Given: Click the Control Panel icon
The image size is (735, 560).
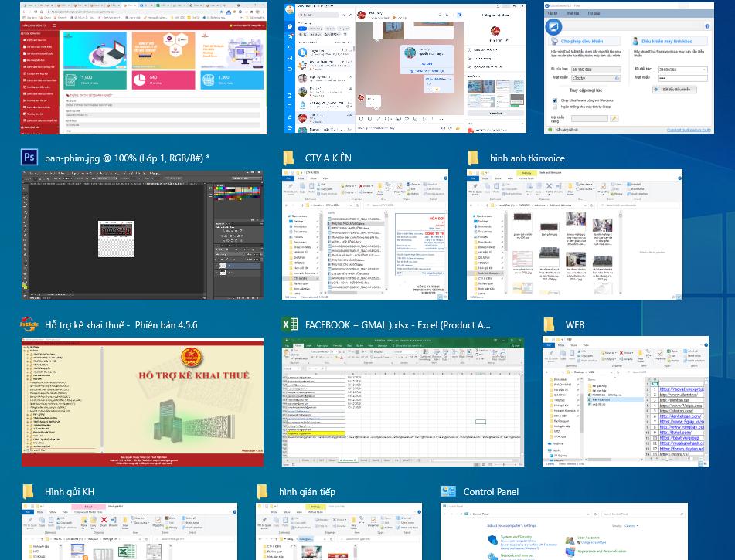Looking at the screenshot, I should 448,491.
